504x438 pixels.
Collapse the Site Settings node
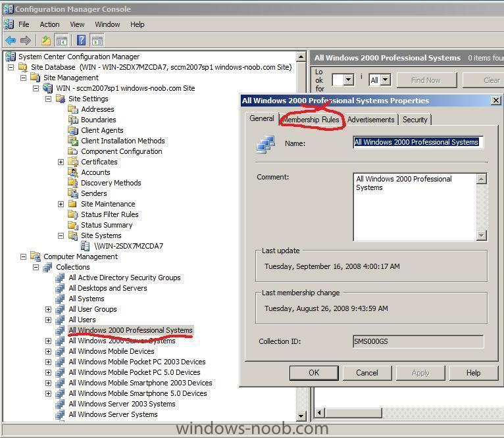point(49,99)
